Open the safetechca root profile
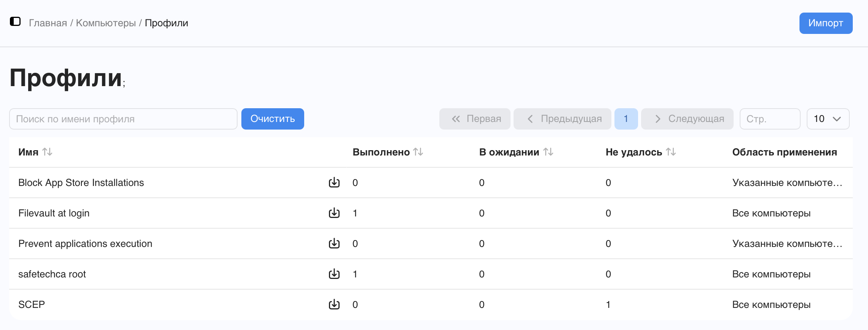868x330 pixels. (x=52, y=274)
